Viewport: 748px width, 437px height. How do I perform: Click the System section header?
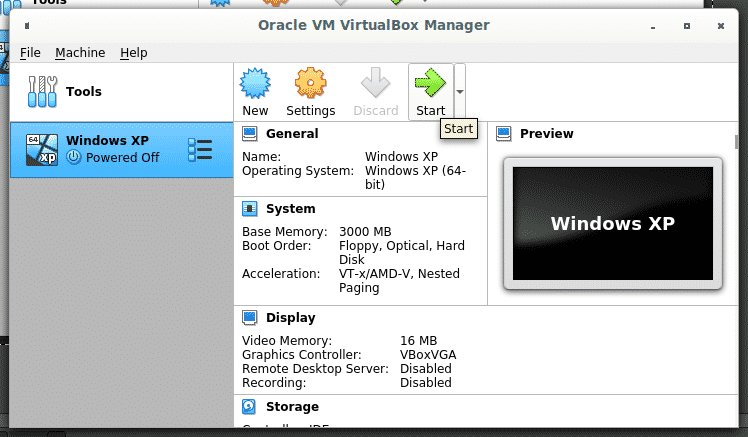click(x=290, y=209)
